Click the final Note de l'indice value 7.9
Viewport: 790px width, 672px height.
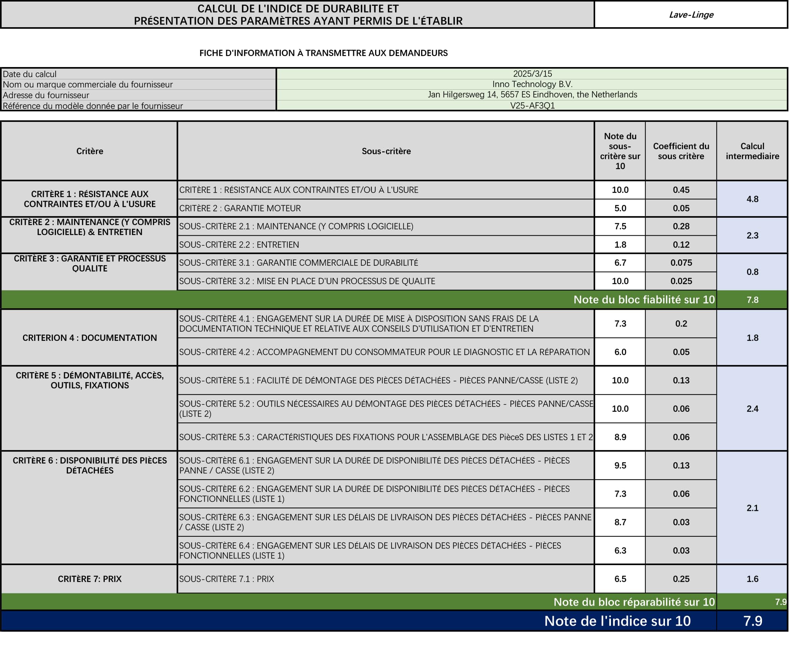pyautogui.click(x=752, y=621)
